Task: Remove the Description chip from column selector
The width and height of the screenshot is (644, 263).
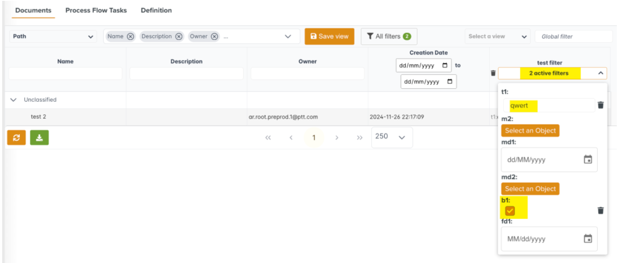Action: (179, 37)
